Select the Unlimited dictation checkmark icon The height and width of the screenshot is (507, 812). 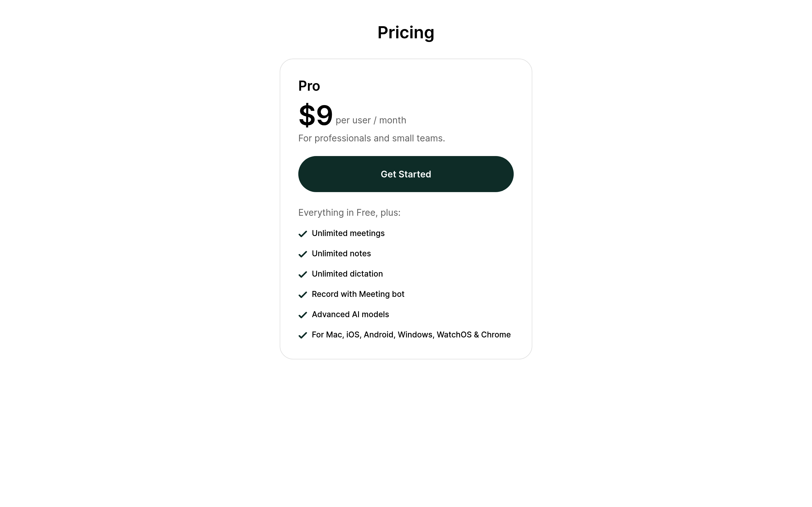[303, 274]
